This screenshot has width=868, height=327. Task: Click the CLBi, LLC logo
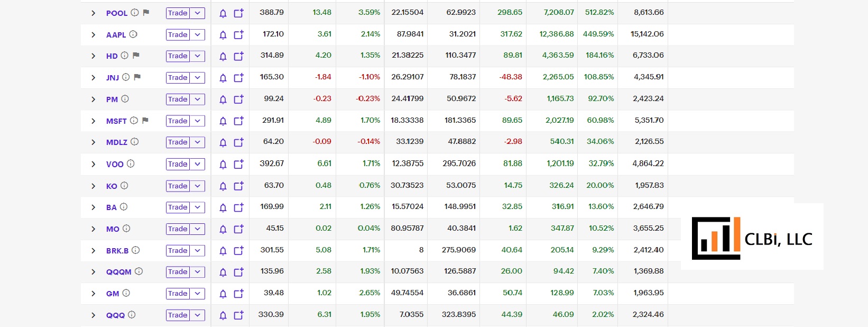pos(752,238)
